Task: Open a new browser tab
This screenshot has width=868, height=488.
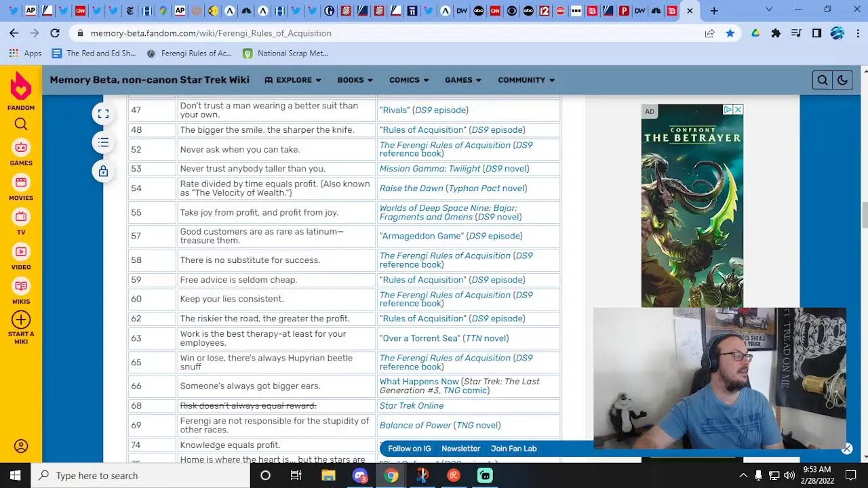Action: coord(714,10)
